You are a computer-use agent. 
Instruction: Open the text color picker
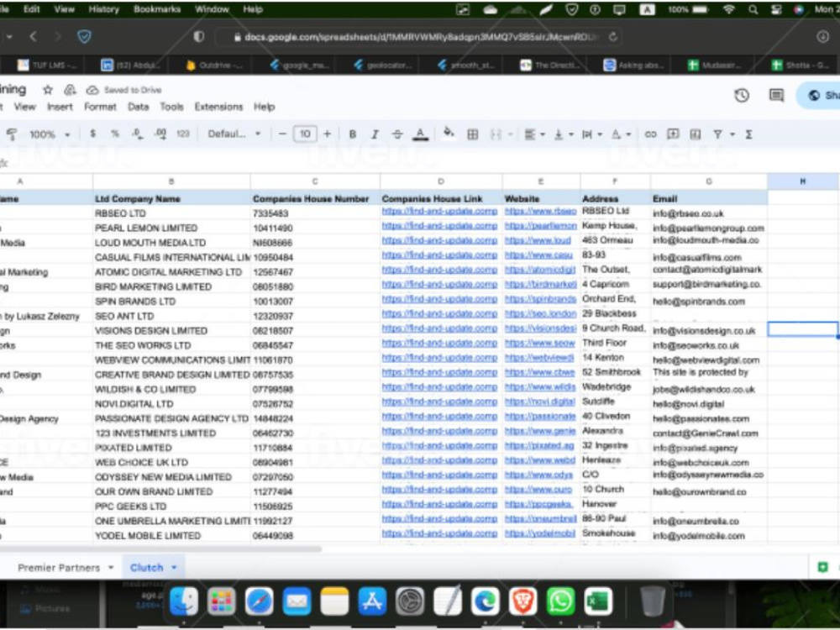coord(420,134)
